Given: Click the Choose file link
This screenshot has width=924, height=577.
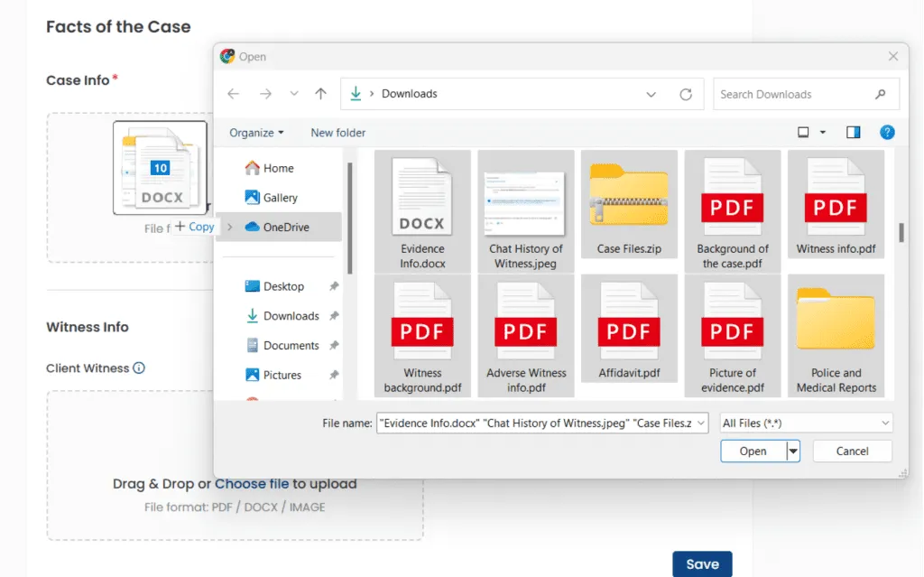Looking at the screenshot, I should [252, 484].
